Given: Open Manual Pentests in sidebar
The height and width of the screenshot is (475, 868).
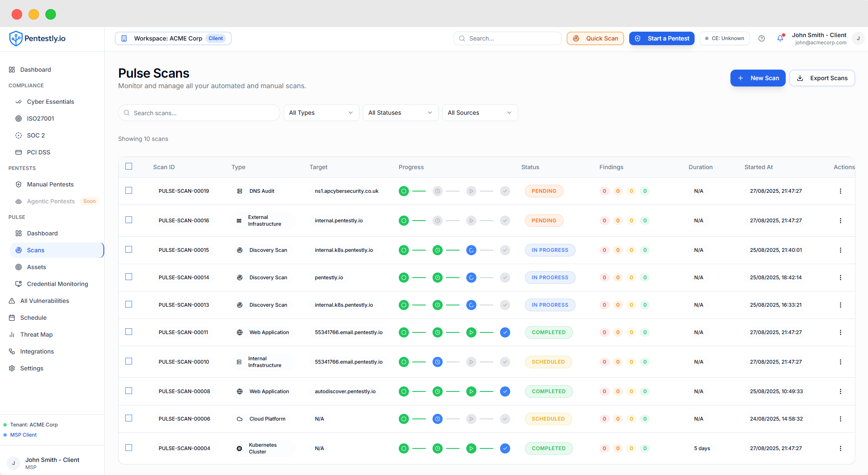Looking at the screenshot, I should (50, 184).
